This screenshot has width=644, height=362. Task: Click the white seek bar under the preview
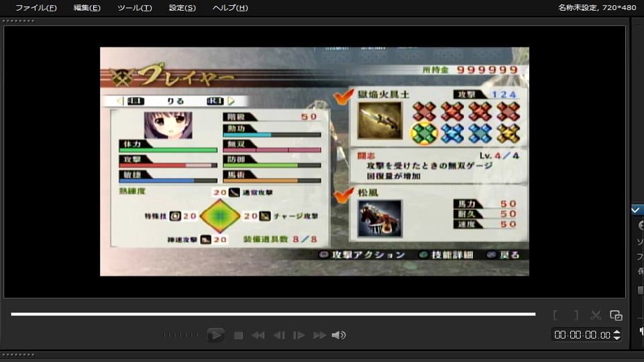tap(273, 314)
